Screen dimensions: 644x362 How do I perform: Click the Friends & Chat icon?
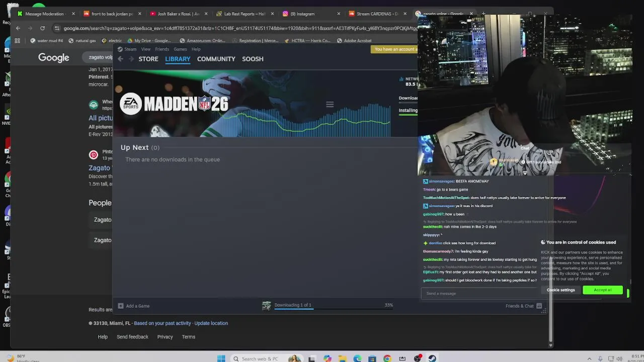(x=539, y=306)
